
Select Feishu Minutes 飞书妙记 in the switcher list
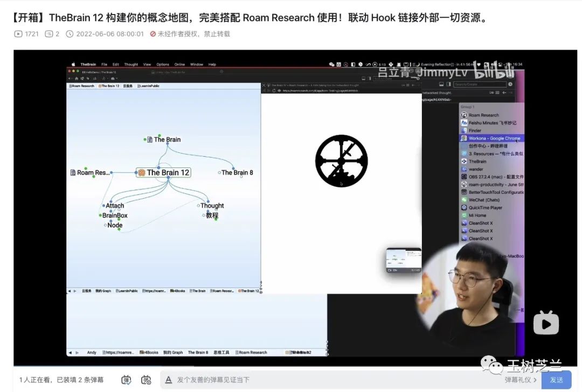coord(492,123)
